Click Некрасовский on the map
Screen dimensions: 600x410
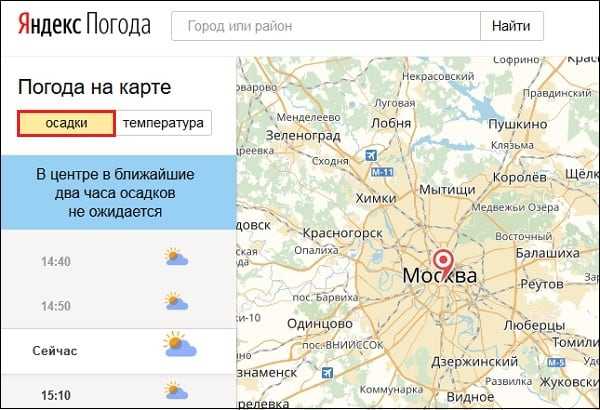[438, 77]
